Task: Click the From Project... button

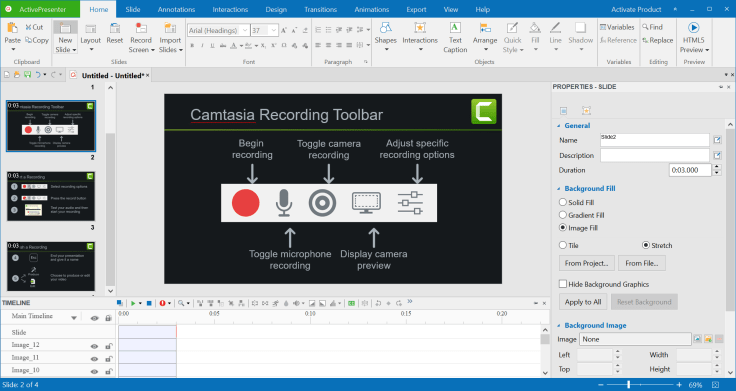Action: click(587, 263)
